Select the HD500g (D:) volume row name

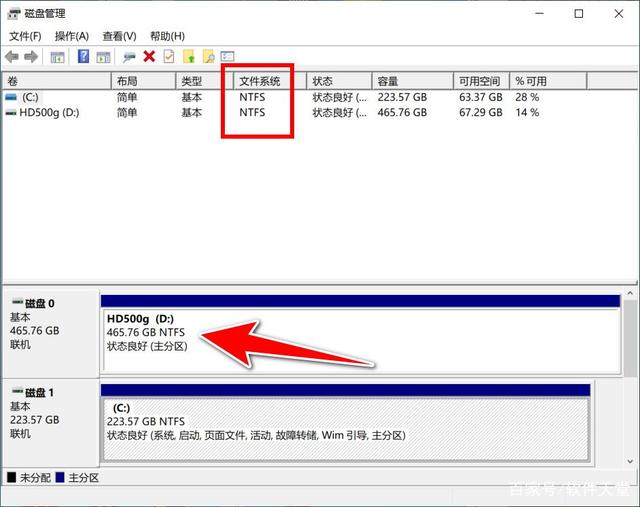click(49, 113)
